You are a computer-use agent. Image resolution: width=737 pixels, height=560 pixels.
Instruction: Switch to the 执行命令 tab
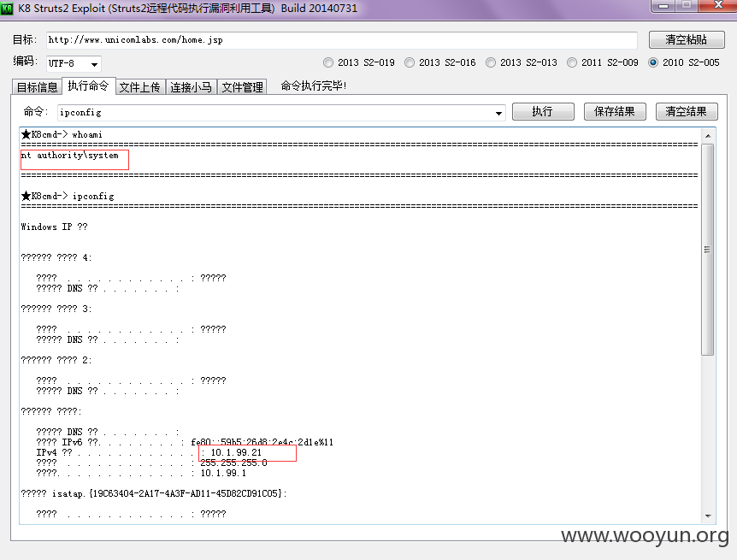(x=88, y=86)
